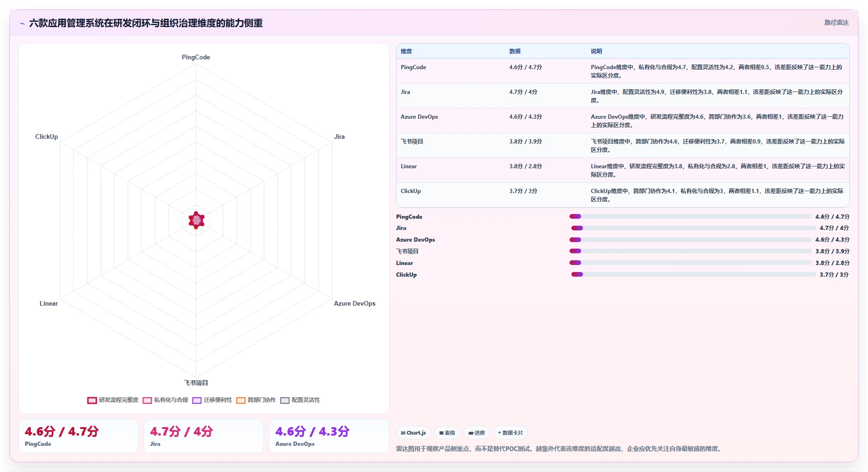Click the dashboard title 六款应用管理系统

click(x=146, y=23)
